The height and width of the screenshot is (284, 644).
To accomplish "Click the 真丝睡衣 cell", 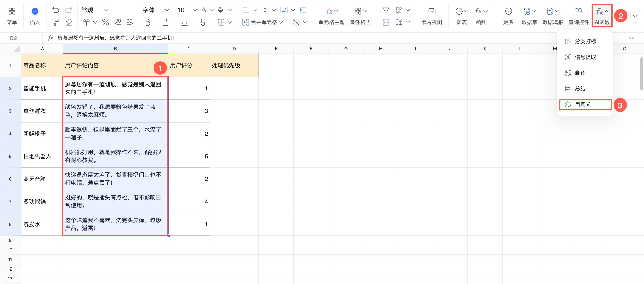I will (42, 111).
